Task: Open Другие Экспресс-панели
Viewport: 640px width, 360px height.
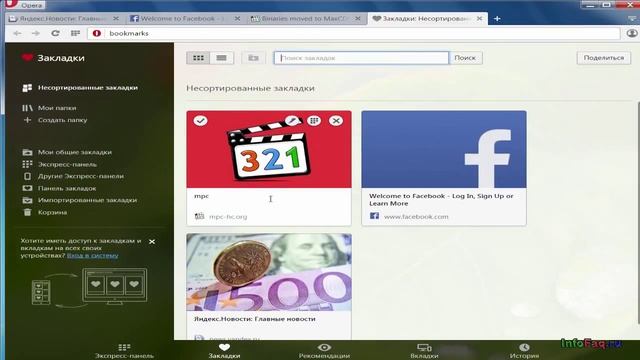Action: (73, 176)
